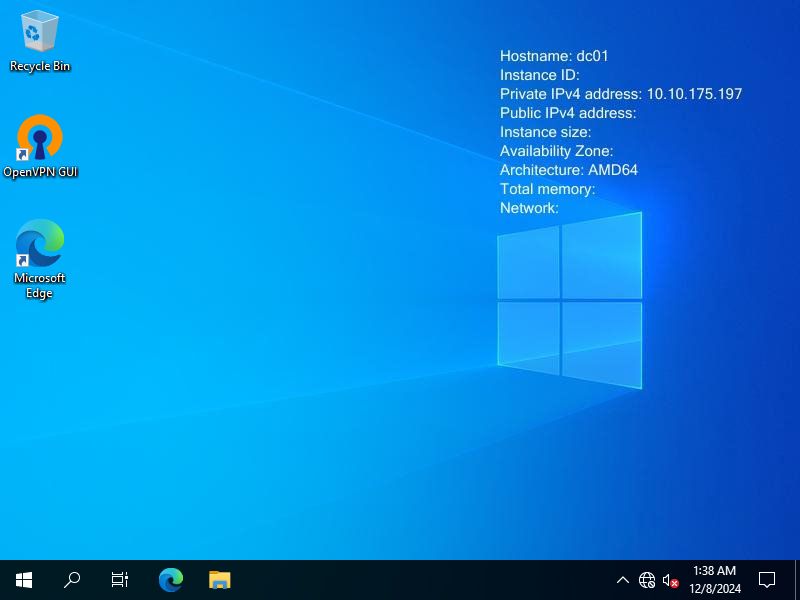The image size is (800, 600).
Task: Select the 'Recycle Bin' label text
Action: pyautogui.click(x=40, y=66)
